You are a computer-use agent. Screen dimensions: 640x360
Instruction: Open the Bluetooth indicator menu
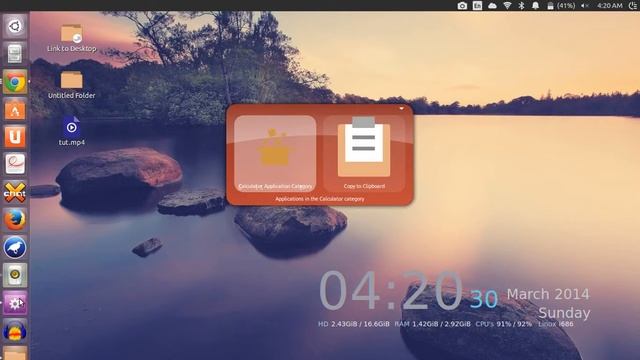521,5
